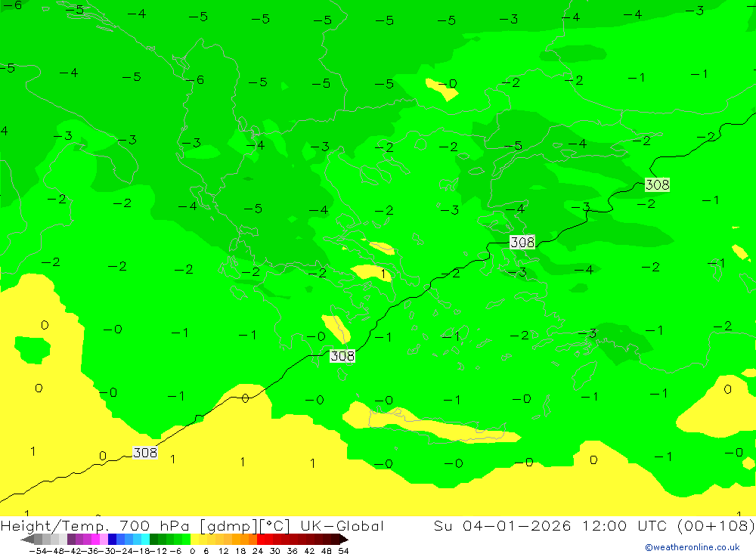Click the '-42' legend value

pos(72,551)
